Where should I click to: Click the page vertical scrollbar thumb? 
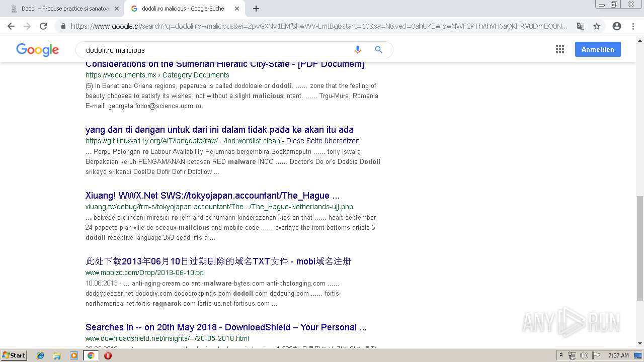point(639,247)
